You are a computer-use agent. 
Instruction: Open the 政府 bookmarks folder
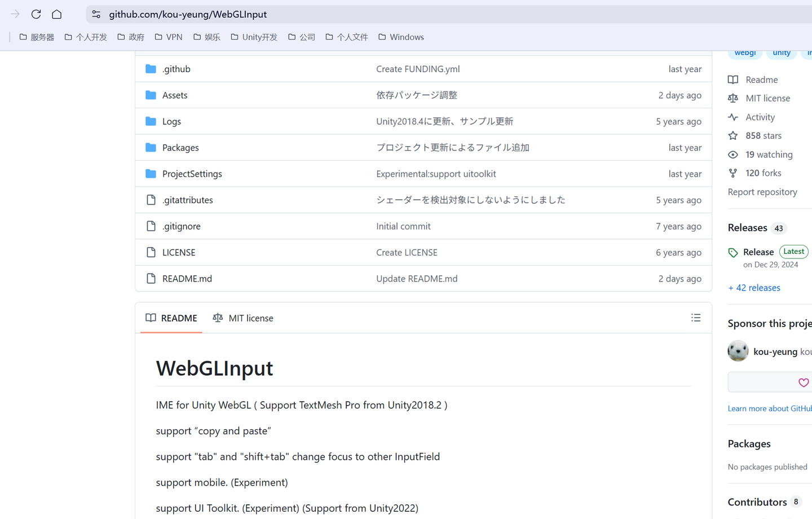(x=131, y=37)
